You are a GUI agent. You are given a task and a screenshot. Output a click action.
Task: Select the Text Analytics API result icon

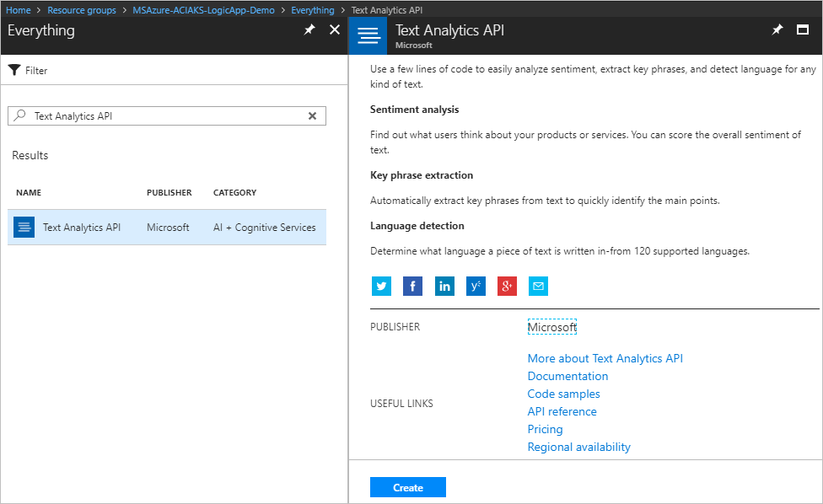pyautogui.click(x=24, y=227)
